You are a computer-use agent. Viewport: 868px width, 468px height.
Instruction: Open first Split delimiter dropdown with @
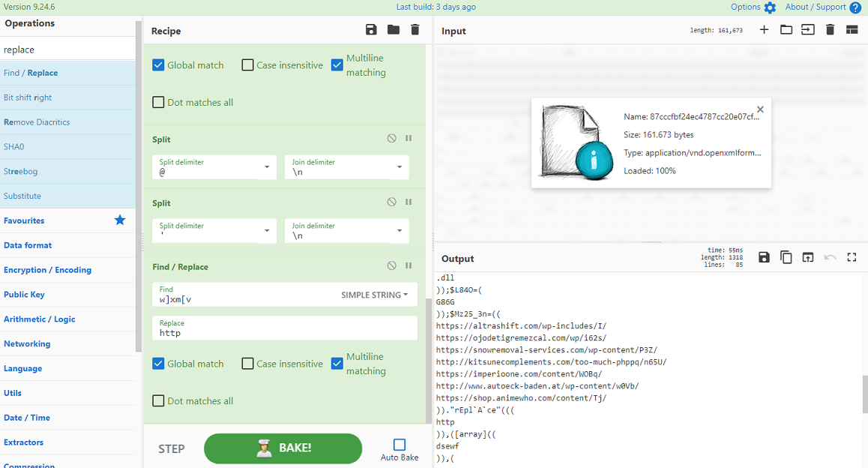(267, 167)
